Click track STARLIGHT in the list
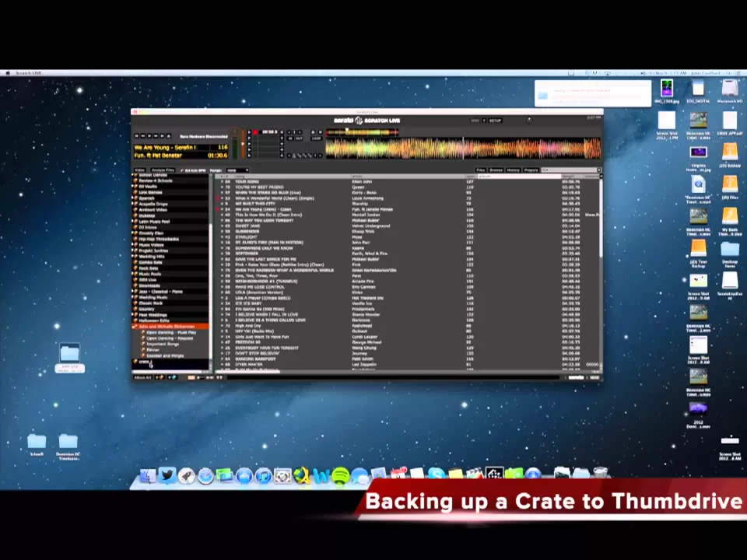Screen dimensions: 747x560 (x=247, y=236)
